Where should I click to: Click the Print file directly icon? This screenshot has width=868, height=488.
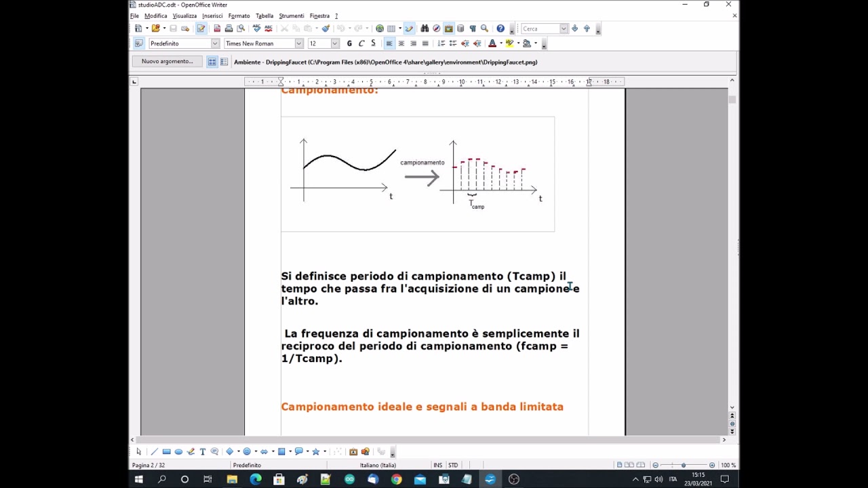(x=229, y=28)
